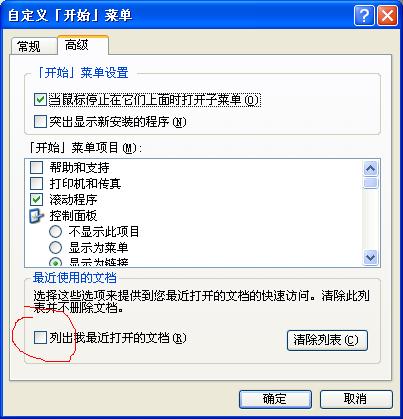403x419 pixels.
Task: Confirm with the 确定 button
Action: click(x=275, y=399)
